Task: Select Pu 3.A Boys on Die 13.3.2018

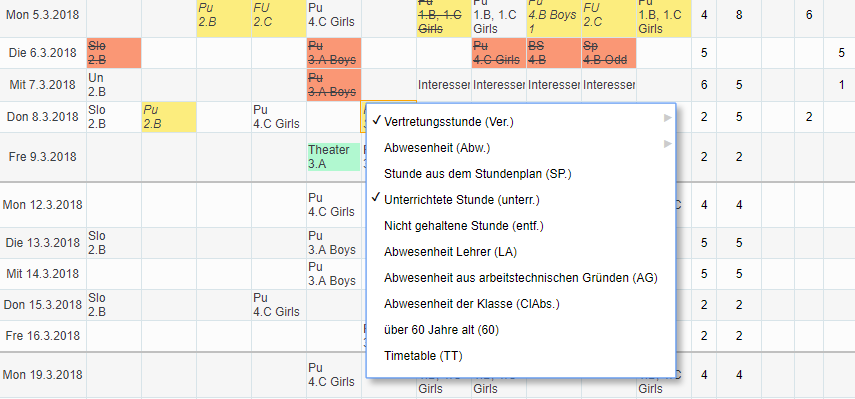Action: (334, 243)
